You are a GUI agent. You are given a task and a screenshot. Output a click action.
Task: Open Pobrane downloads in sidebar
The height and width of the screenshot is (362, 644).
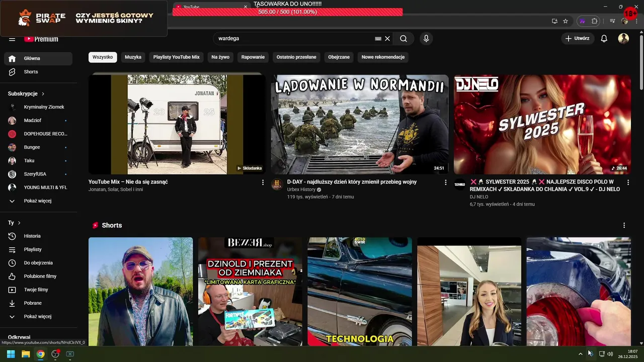pos(38,303)
